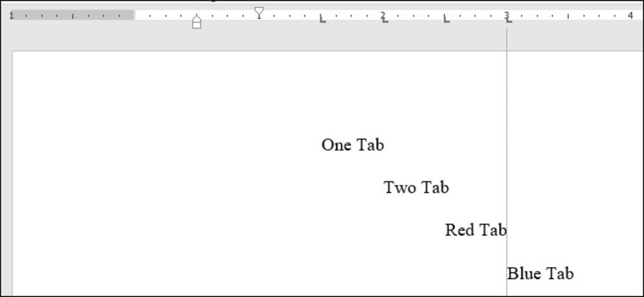Image resolution: width=644 pixels, height=297 pixels.
Task: Click the ruler's unnumbered half-inch mark between 3 and 4
Action: click(x=568, y=17)
